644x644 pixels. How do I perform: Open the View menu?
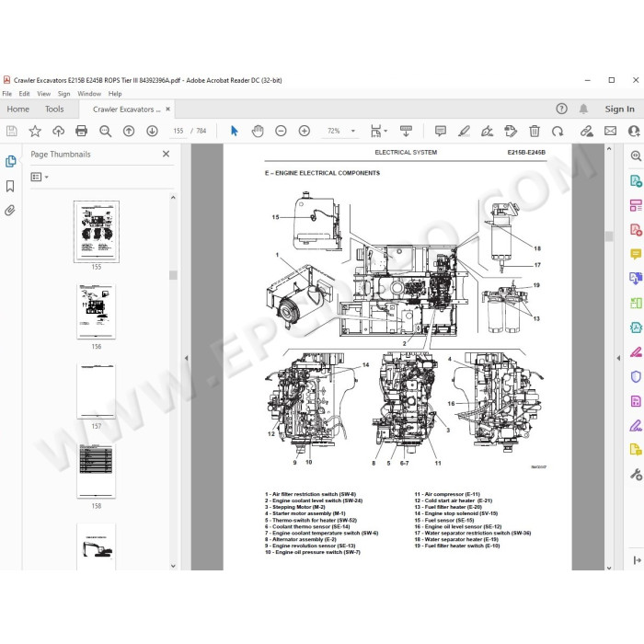click(x=43, y=94)
